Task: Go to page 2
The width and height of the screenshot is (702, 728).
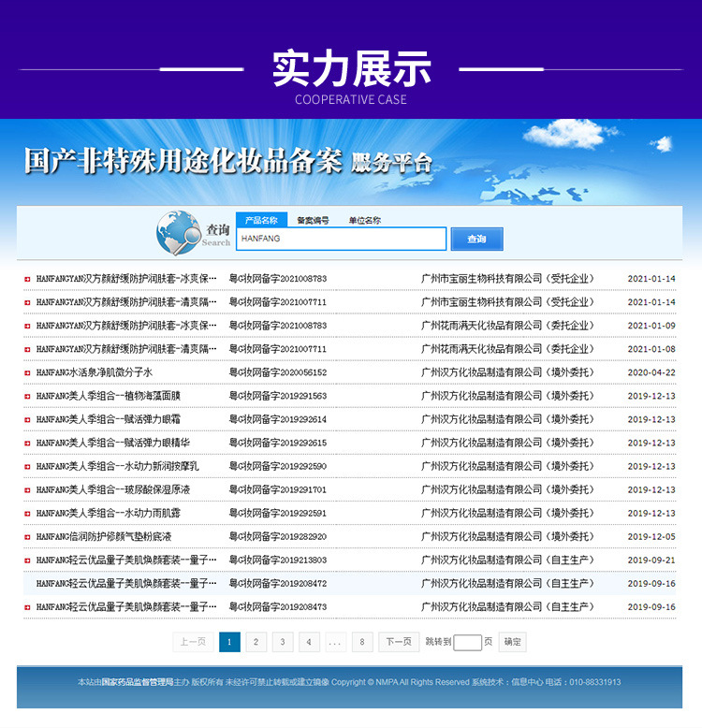Action: tap(256, 642)
